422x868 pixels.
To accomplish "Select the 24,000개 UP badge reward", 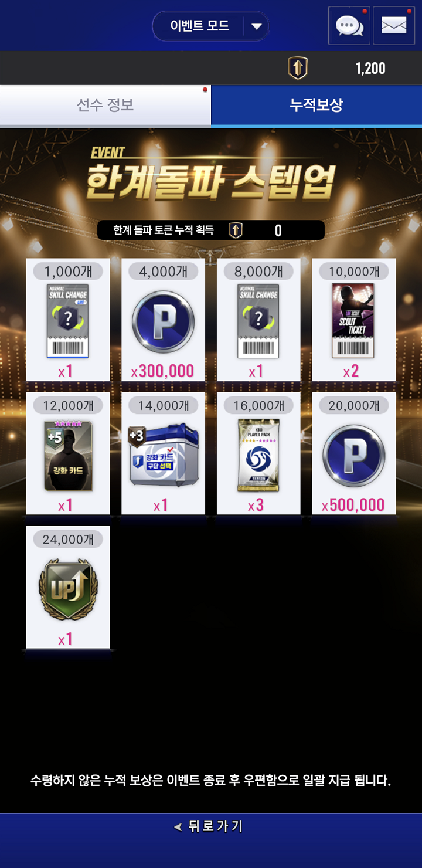I will [x=68, y=587].
